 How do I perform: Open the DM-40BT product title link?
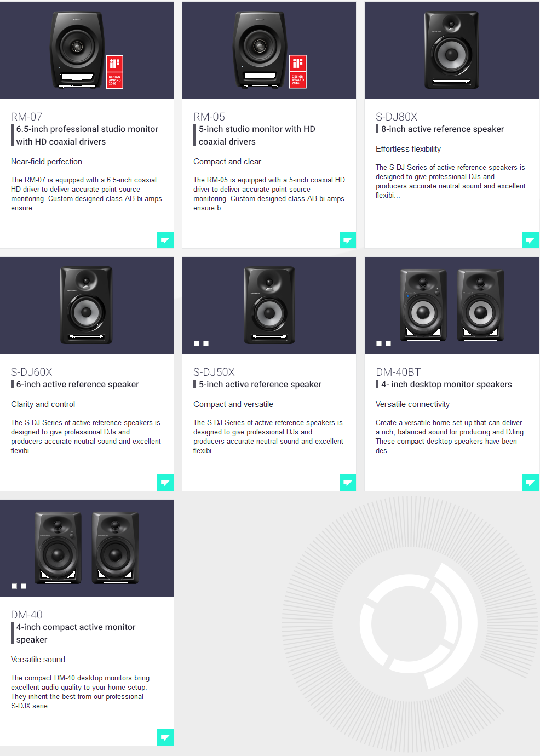coord(398,372)
